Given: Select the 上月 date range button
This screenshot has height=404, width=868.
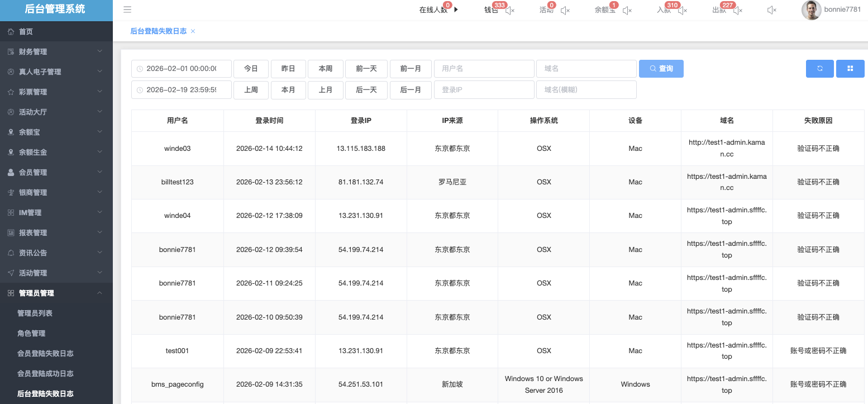Looking at the screenshot, I should (x=326, y=90).
